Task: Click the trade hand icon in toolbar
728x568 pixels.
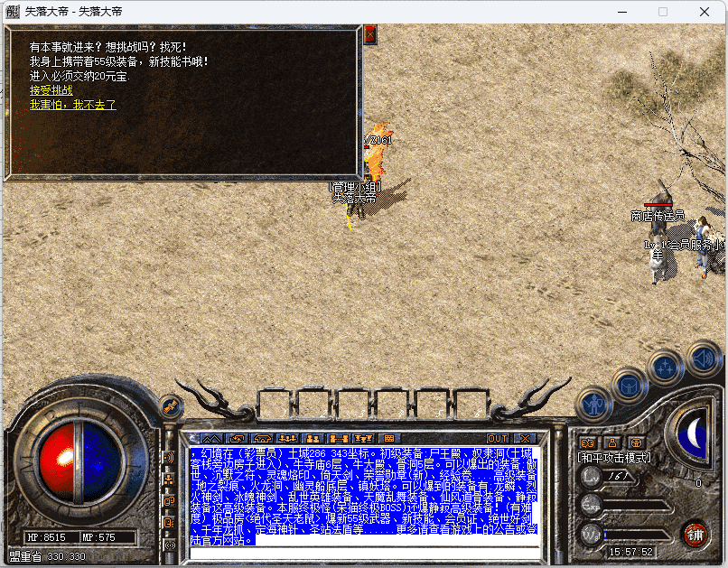Action: [x=237, y=439]
